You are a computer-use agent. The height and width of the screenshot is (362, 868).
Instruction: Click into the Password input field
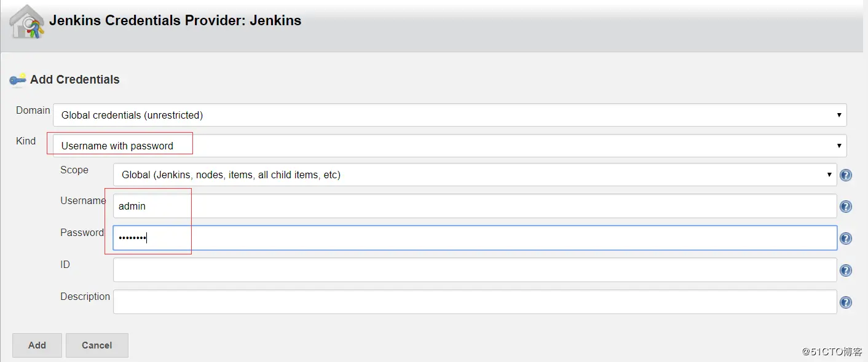(x=475, y=238)
